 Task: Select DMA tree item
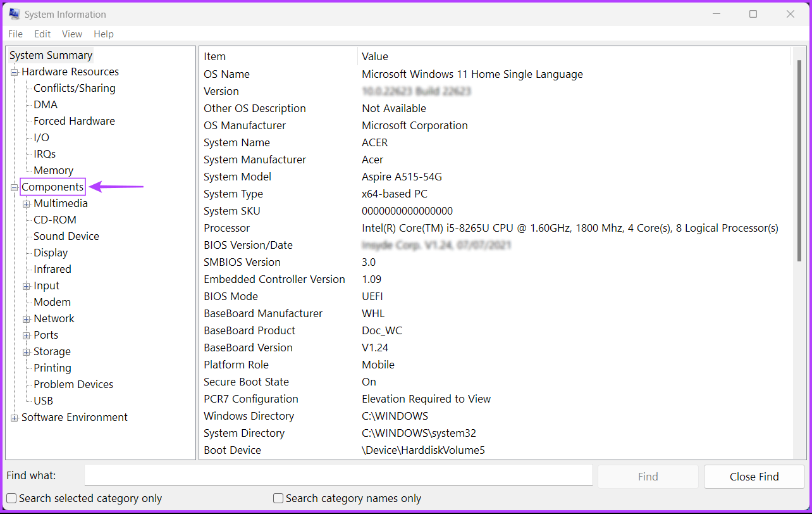click(x=46, y=104)
